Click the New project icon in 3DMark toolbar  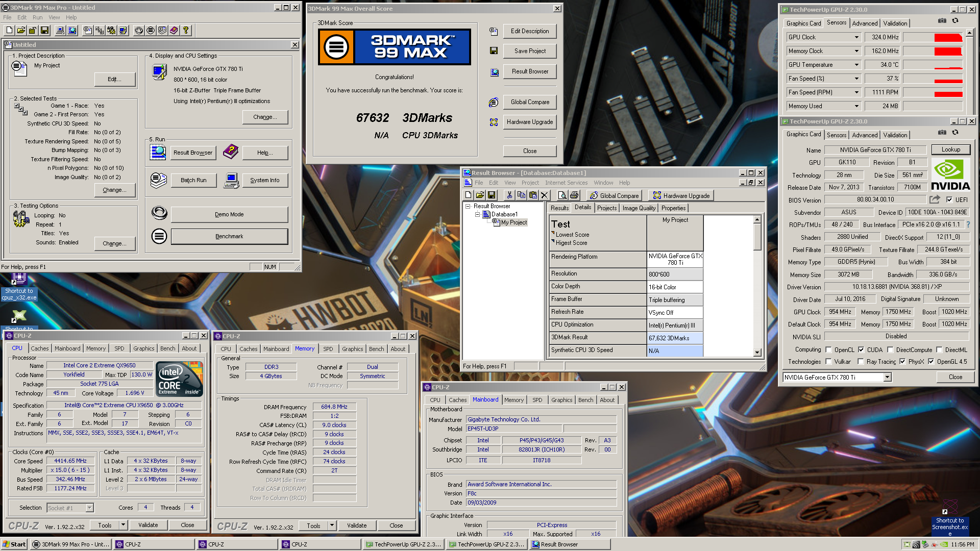[10, 31]
